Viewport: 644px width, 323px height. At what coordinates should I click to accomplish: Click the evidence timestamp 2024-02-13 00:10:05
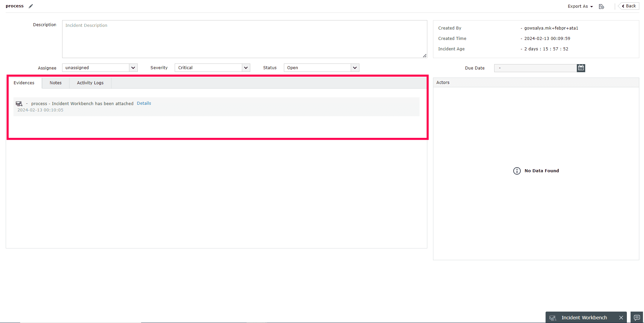pos(40,110)
